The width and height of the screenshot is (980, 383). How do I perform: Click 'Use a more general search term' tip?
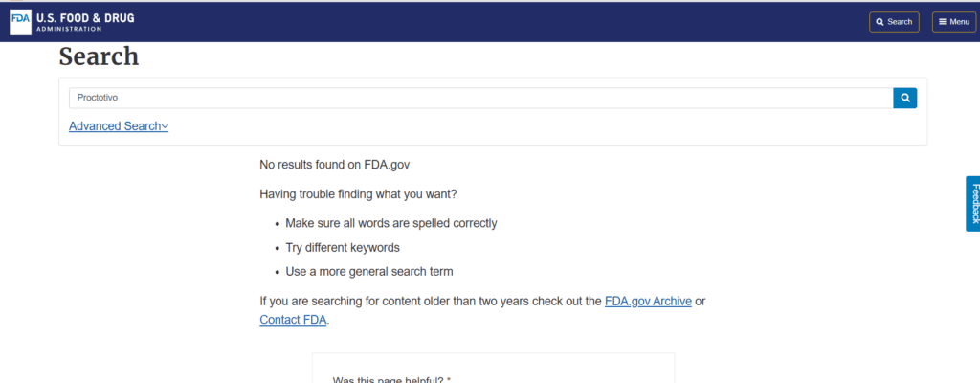tap(369, 272)
